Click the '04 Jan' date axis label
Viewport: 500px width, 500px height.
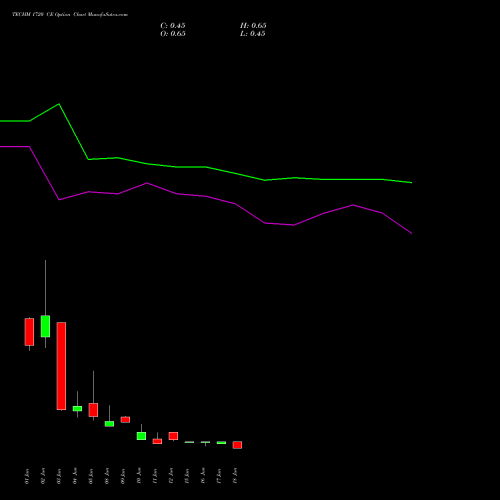[x=75, y=476]
